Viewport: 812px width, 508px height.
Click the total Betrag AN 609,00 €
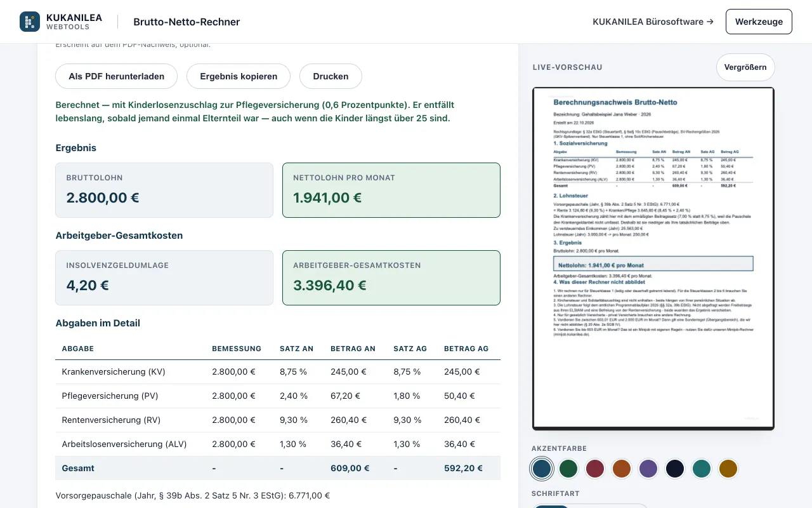tap(350, 468)
